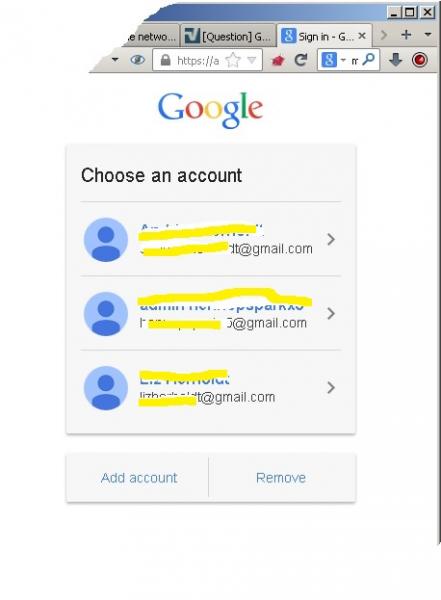Expand the tab list dropdown arrow
The height and width of the screenshot is (600, 441).
pos(428,35)
